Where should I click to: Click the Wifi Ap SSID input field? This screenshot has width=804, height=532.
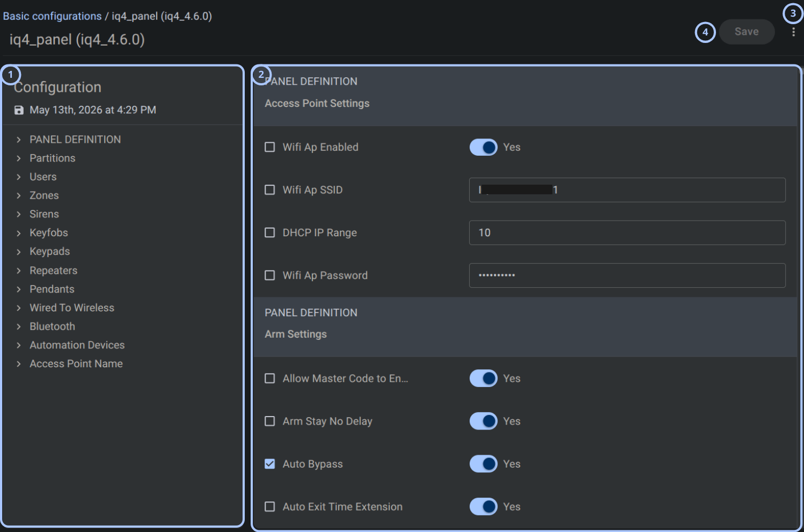(x=627, y=190)
